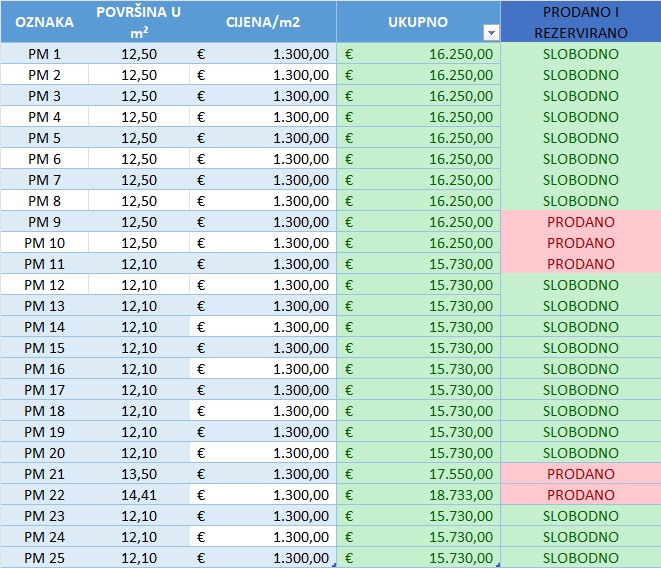Click the OZNAKA column header
Screen dimensions: 661x568
44,21
